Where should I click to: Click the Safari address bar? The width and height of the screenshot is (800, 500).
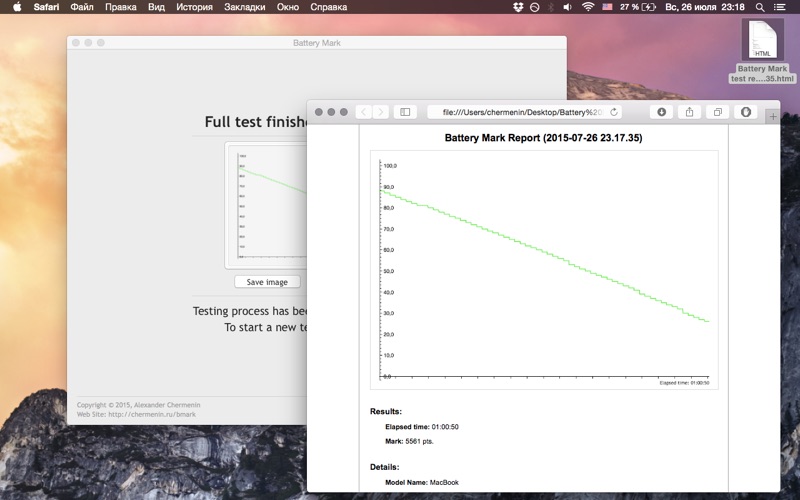tap(524, 112)
